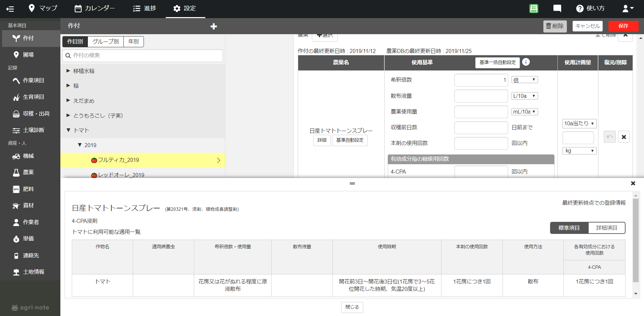The width and height of the screenshot is (644, 316).
Task: Click 基準一括自動設定 button
Action: click(x=497, y=62)
